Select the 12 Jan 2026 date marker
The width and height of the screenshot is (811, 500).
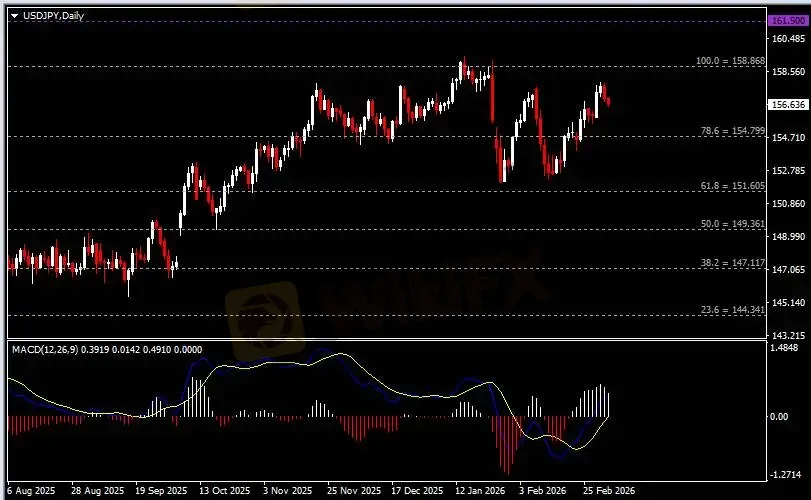click(x=476, y=492)
